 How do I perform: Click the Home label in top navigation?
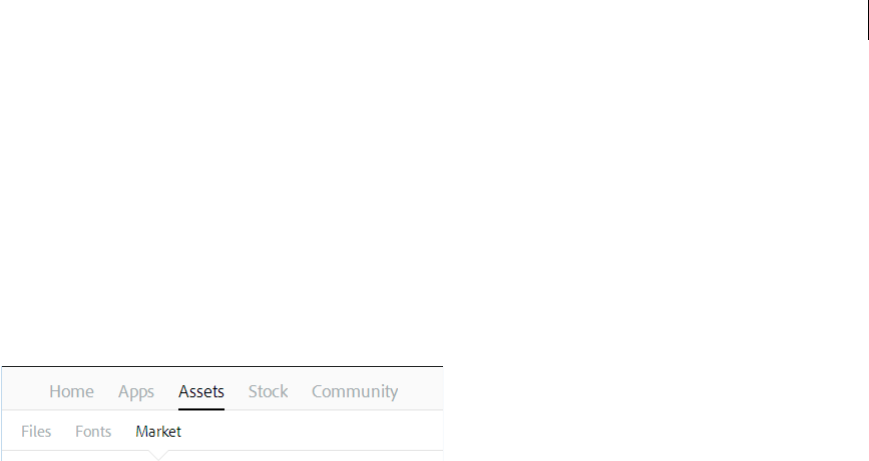(71, 392)
